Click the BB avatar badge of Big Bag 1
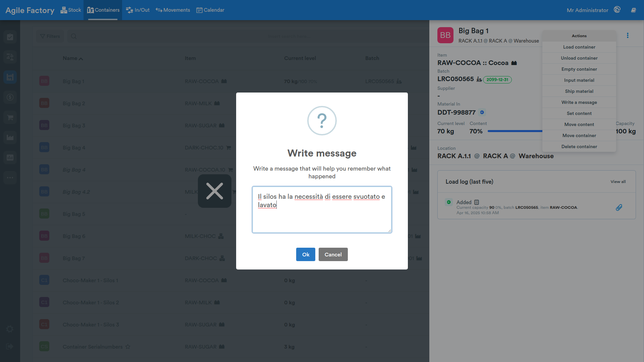Screen dimensions: 644x362 pyautogui.click(x=445, y=35)
